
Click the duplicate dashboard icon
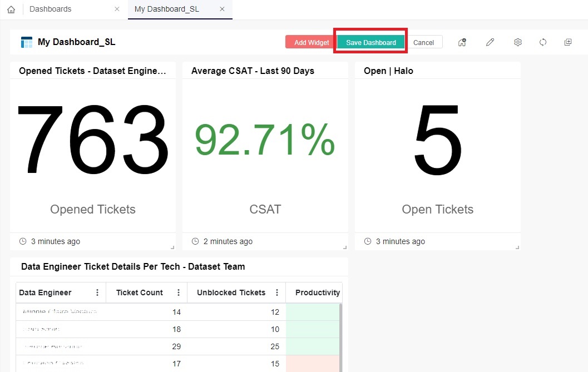coord(568,42)
